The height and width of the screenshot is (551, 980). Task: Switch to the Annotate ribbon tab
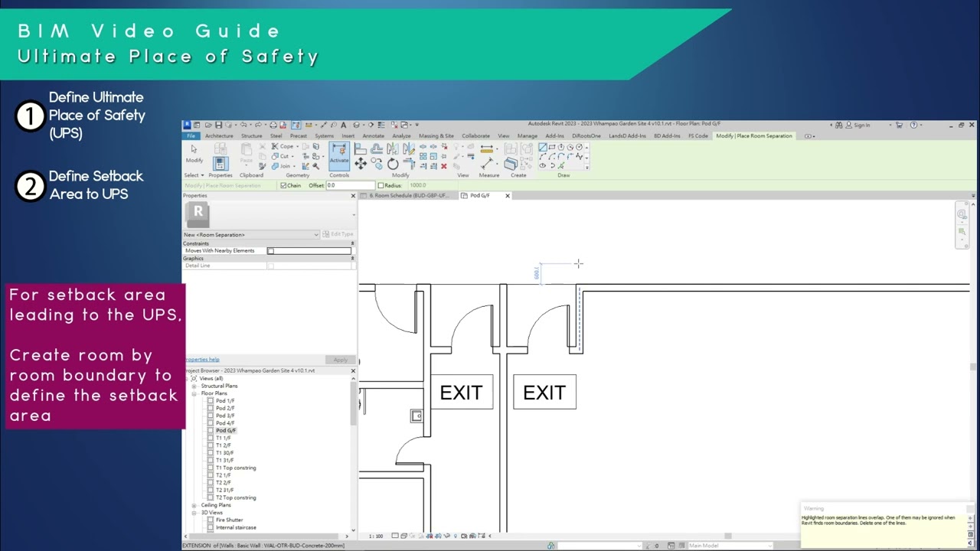(x=374, y=136)
